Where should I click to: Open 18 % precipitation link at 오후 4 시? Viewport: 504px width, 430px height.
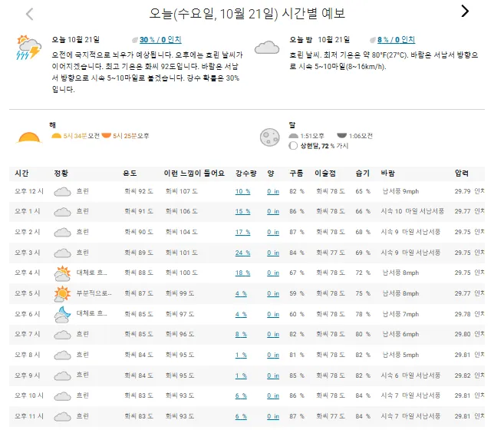[242, 273]
